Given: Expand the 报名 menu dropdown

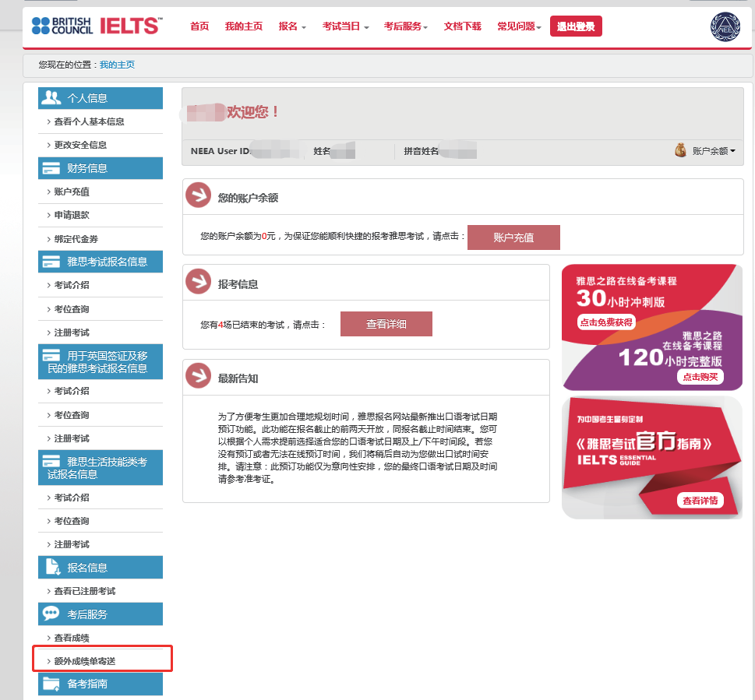Looking at the screenshot, I should click(291, 26).
